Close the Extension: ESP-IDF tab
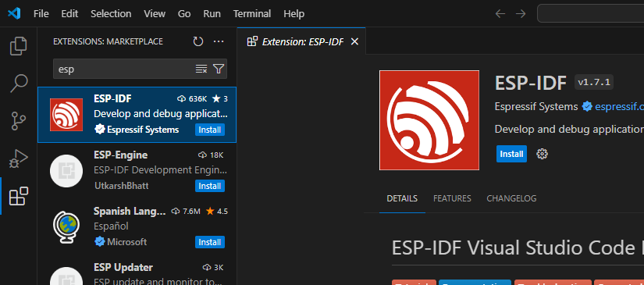 [x=354, y=41]
